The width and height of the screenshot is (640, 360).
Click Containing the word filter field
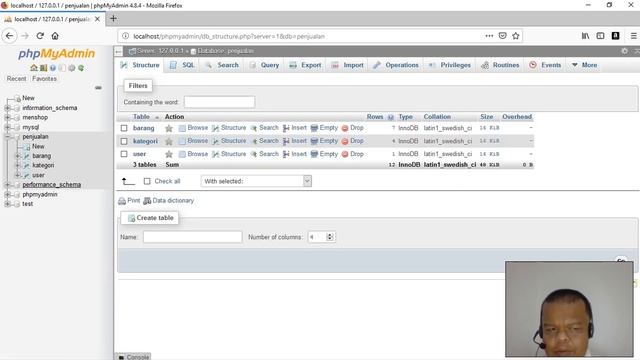(220, 102)
